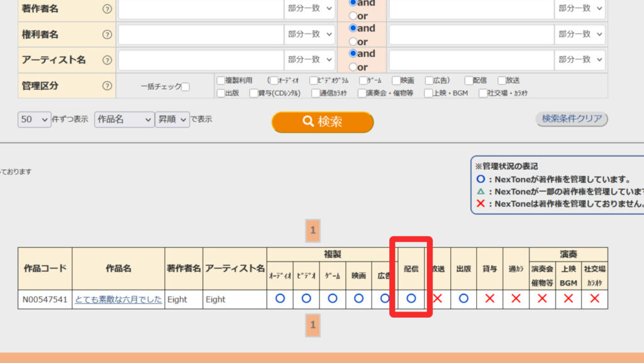Click the O icon under オーディオ
The image size is (644, 363).
(279, 299)
